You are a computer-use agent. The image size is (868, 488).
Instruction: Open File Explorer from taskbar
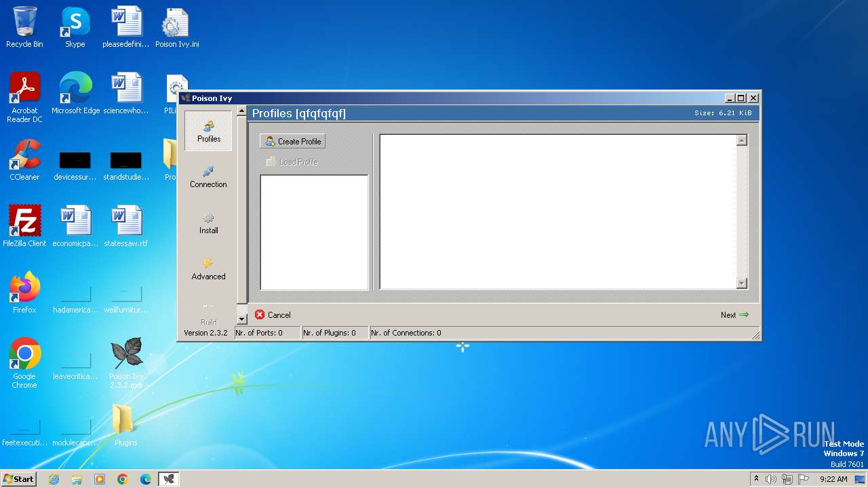point(77,479)
